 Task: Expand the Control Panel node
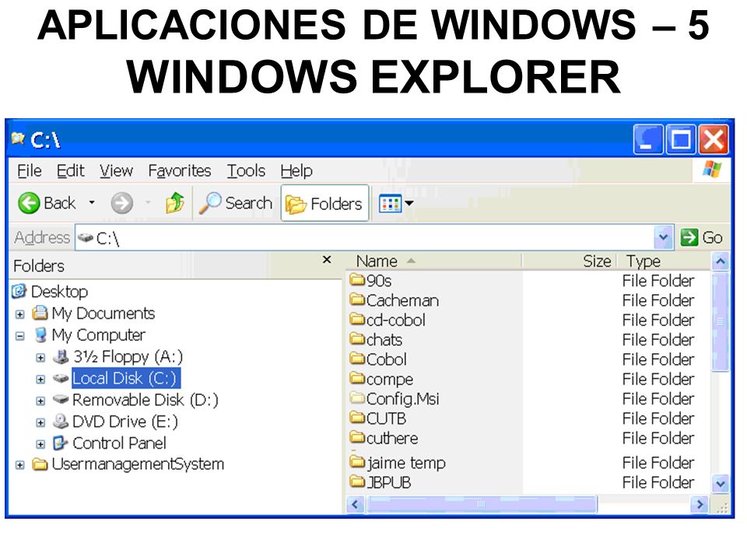[x=40, y=444]
